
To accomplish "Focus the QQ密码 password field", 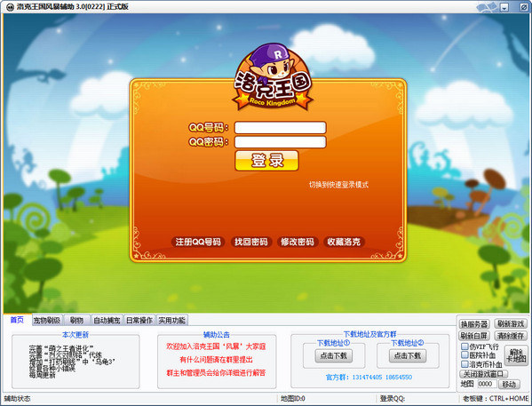I will tap(281, 142).
